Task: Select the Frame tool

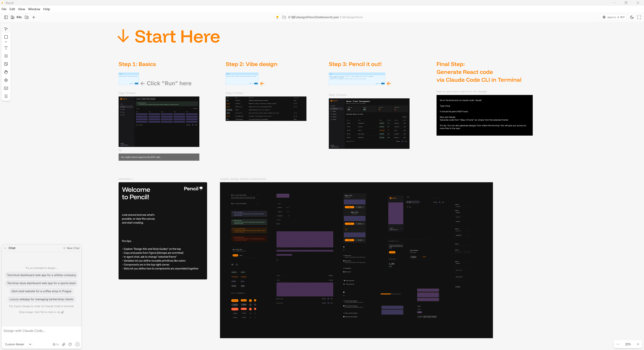Action: 6,56
